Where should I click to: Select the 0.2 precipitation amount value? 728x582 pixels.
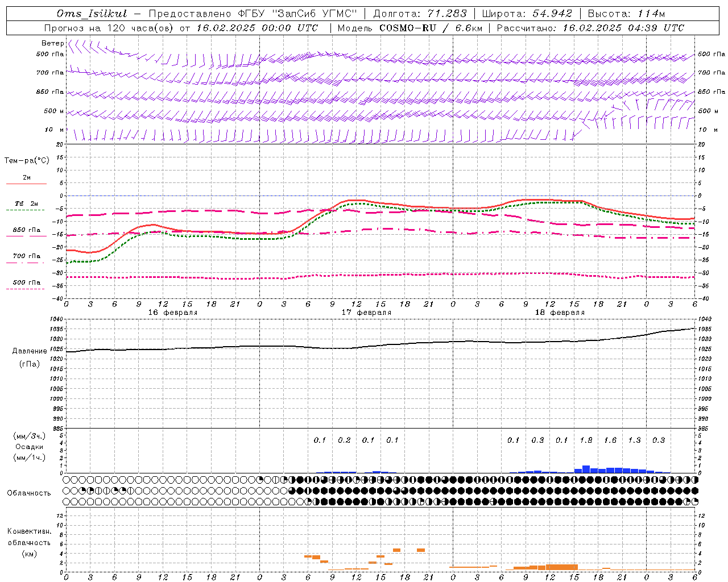(x=344, y=440)
